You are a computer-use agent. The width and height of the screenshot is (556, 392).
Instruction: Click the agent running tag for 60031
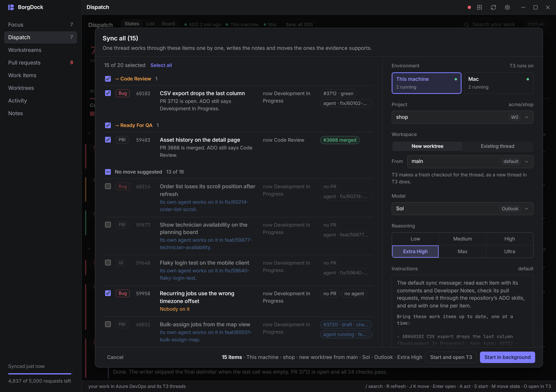pos(346,334)
